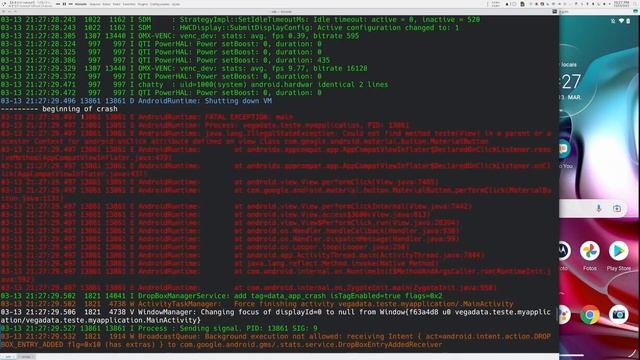640x360 pixels.
Task: Click the "BroadcastQueue: Background execution not allowed" line
Action: 276,341
